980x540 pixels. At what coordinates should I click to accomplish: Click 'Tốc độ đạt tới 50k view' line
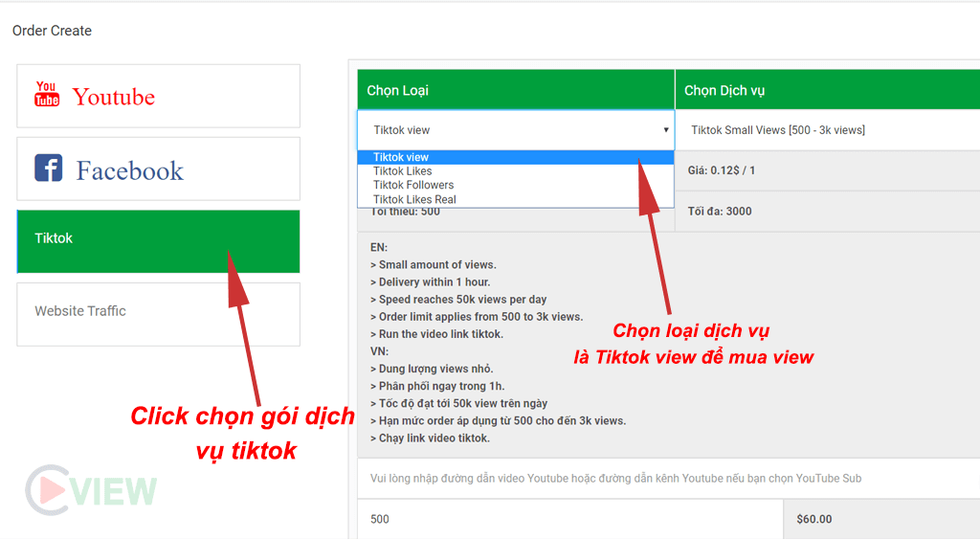[458, 403]
